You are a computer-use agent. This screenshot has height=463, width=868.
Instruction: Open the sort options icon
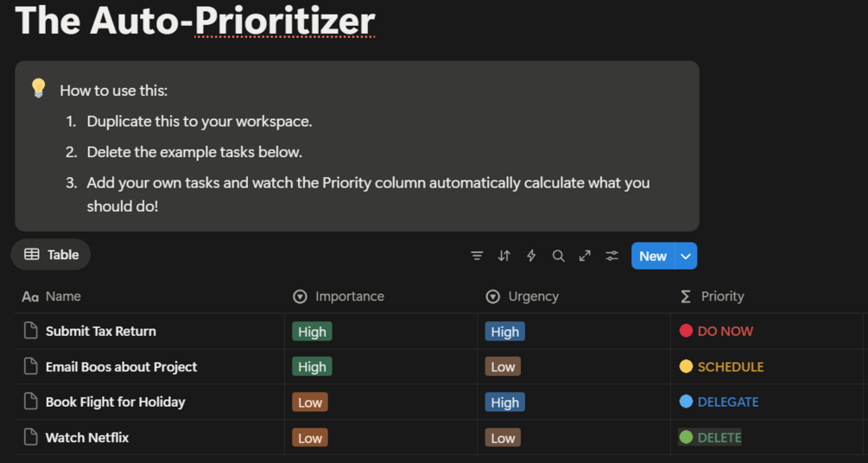[504, 256]
